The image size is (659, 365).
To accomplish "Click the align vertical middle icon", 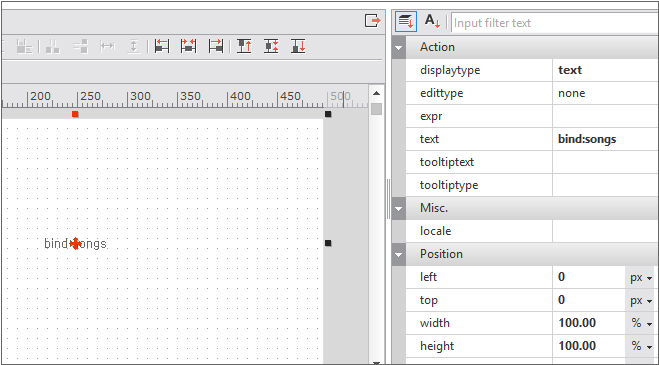I will tap(271, 46).
